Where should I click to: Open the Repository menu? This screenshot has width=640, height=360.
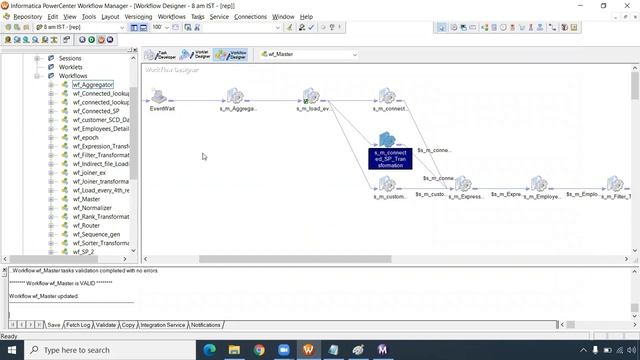(x=27, y=17)
